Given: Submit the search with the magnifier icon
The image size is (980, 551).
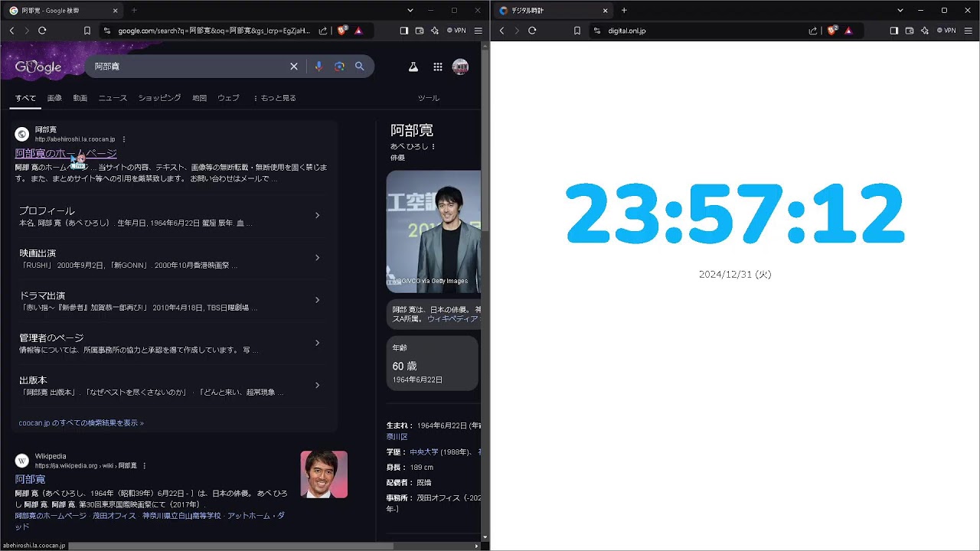Looking at the screenshot, I should [359, 67].
